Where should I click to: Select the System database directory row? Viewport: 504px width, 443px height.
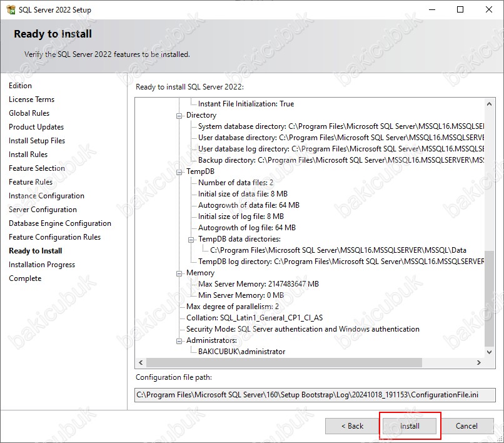[341, 126]
